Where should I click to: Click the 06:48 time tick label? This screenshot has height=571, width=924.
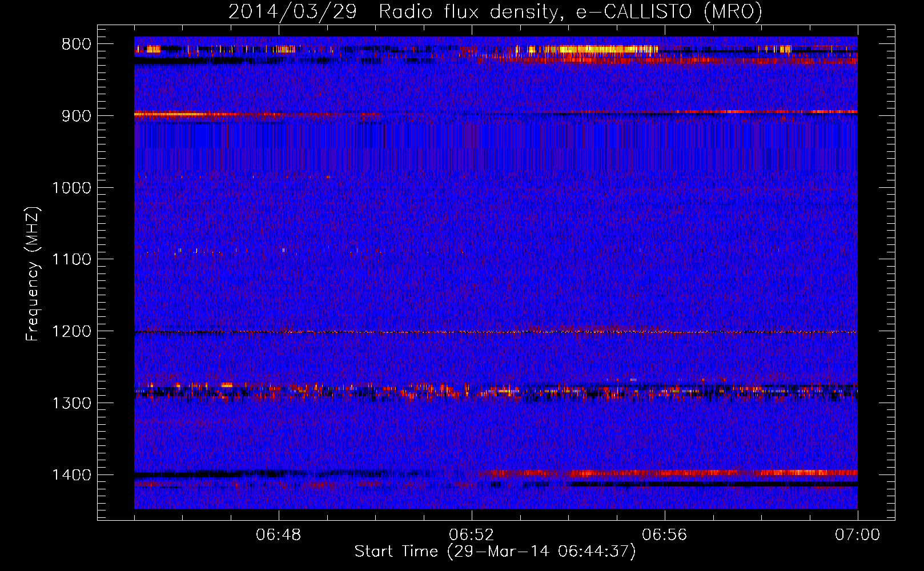(x=279, y=535)
